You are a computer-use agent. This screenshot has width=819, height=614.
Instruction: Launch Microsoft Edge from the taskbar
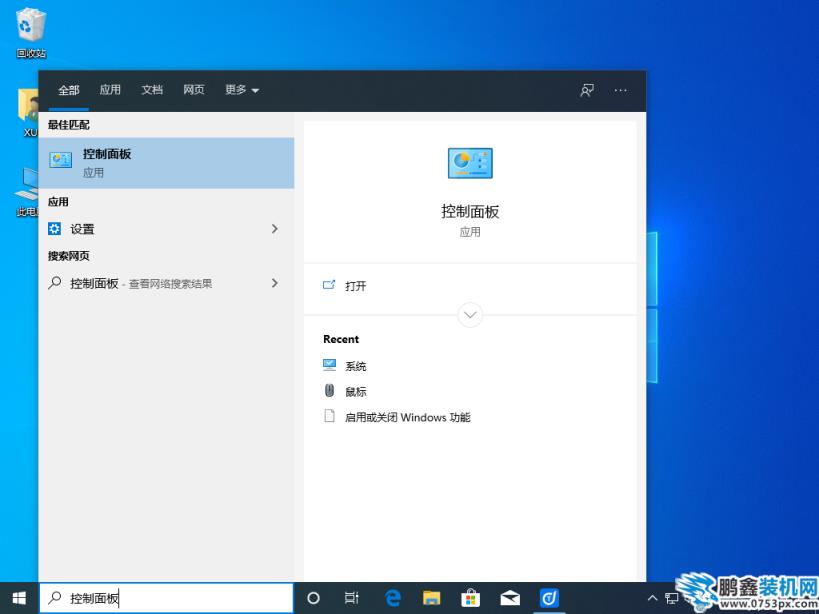coord(392,598)
